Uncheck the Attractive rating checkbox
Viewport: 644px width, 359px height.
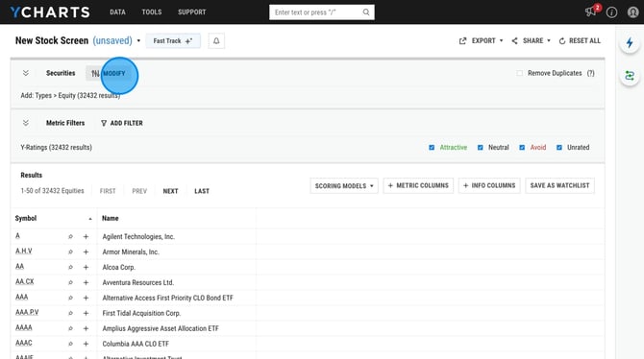(x=432, y=147)
